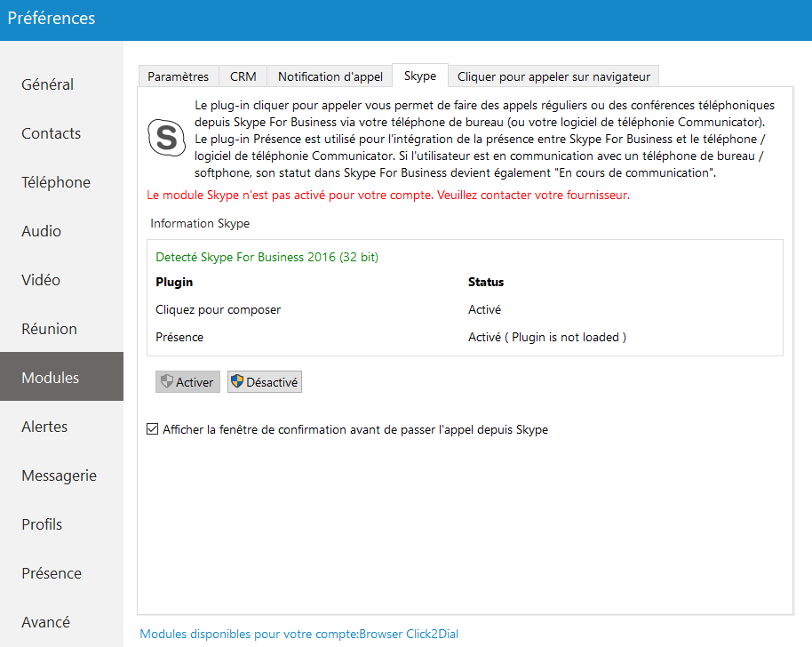Screen dimensions: 812x647
Task: Toggle confirmation window checkbox before Skype call
Action: pyautogui.click(x=152, y=429)
